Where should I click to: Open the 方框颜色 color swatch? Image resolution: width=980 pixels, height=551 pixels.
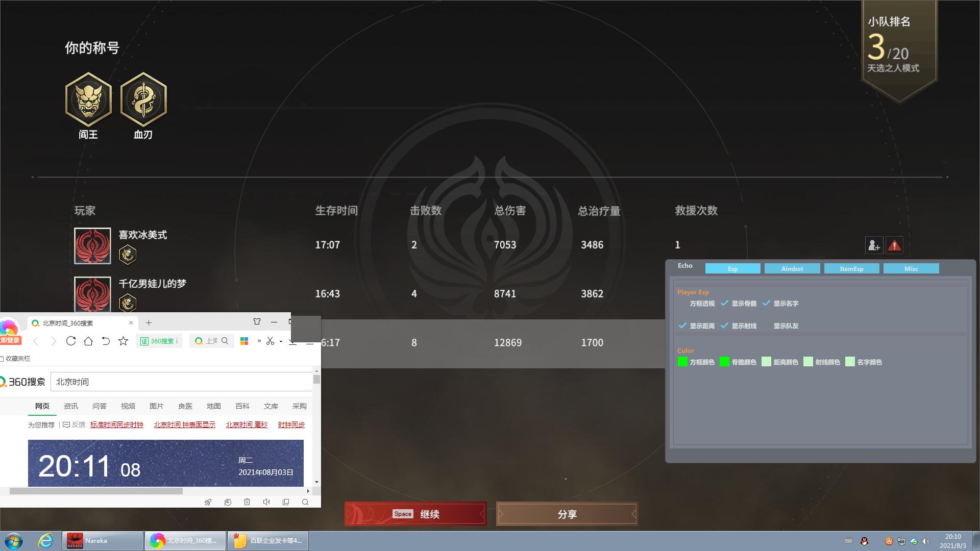coord(682,362)
